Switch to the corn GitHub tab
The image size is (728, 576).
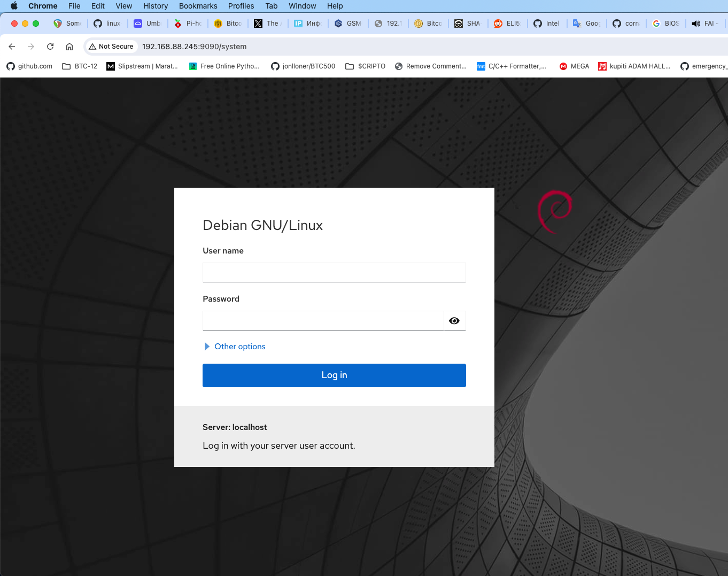point(626,24)
